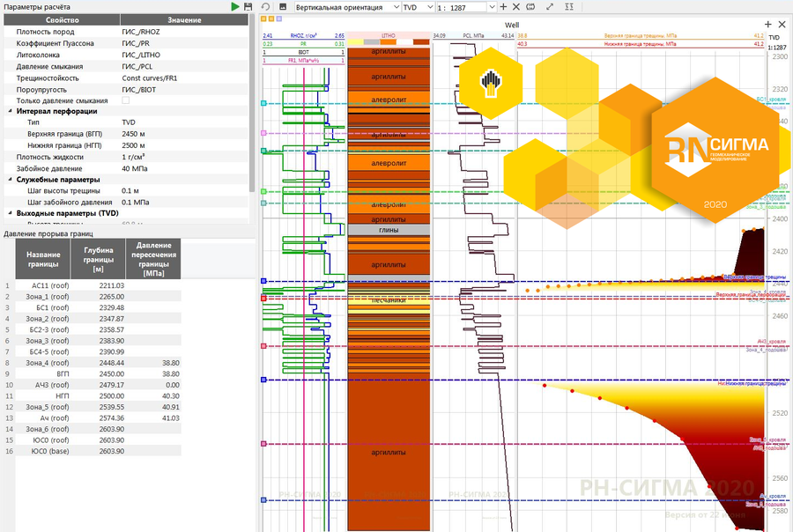
Task: Toggle the lavender square in track header
Action: point(280,18)
